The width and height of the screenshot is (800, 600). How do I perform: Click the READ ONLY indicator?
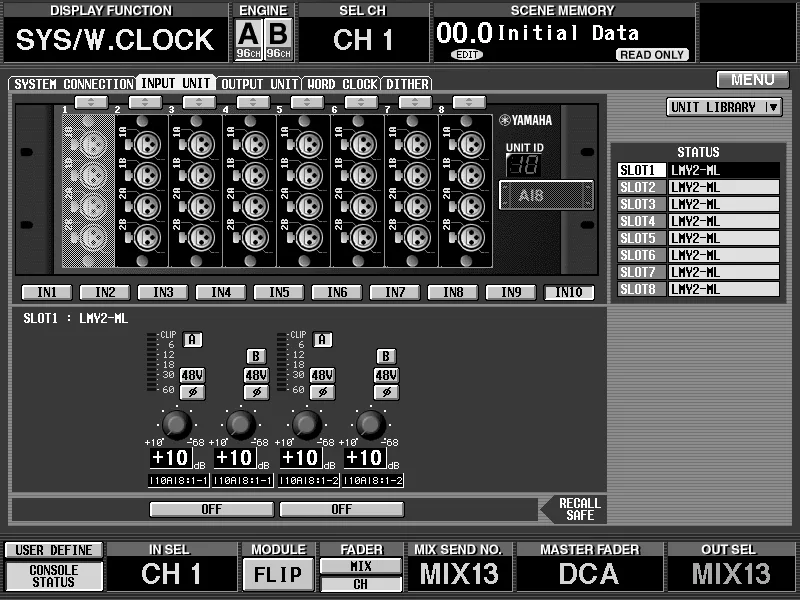click(x=653, y=55)
